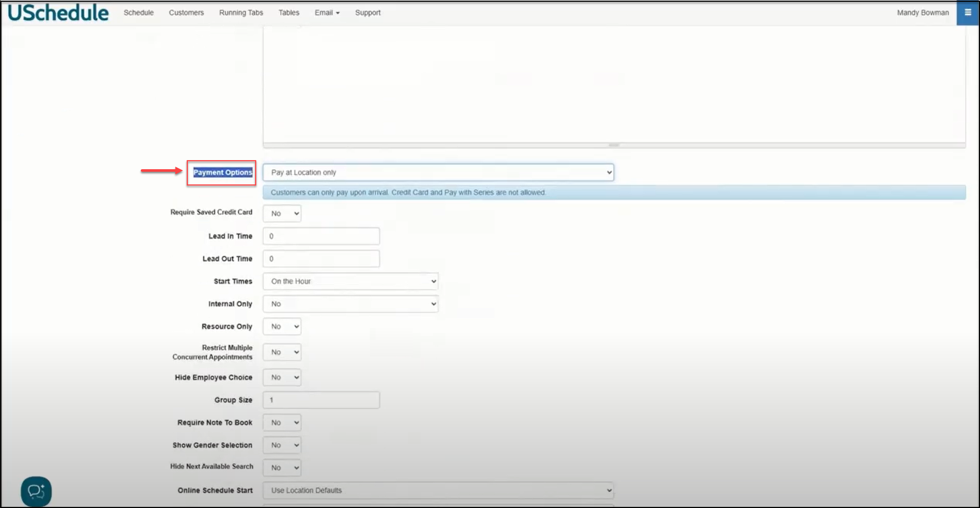Toggle the Resource Only selector
The width and height of the screenshot is (980, 508).
coord(282,327)
